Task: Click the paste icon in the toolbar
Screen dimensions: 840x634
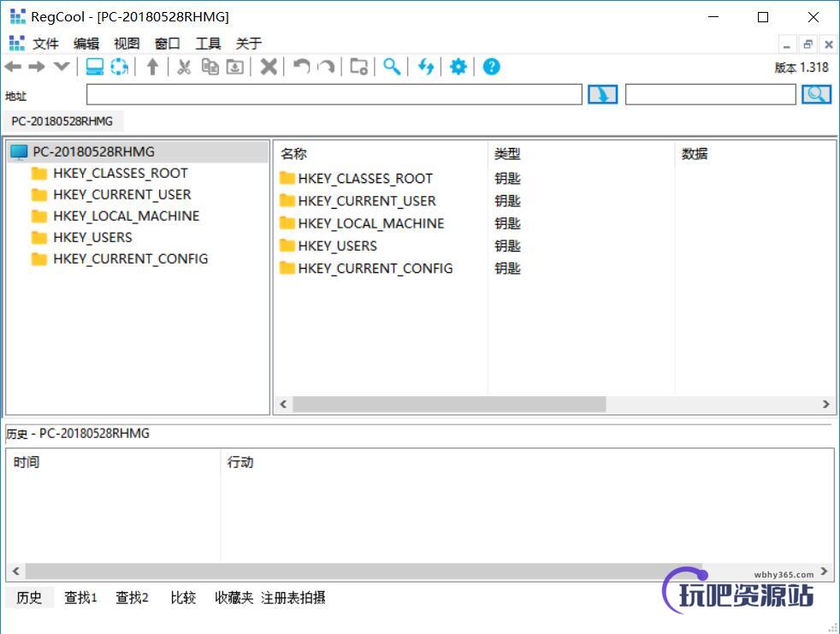Action: pyautogui.click(x=235, y=67)
